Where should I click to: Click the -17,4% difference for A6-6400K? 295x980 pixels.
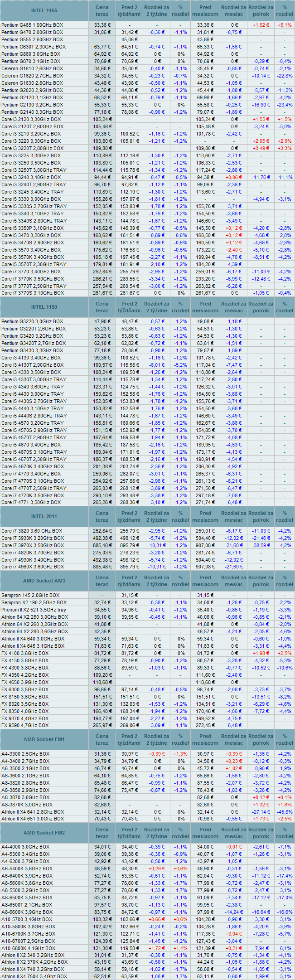pyautogui.click(x=285, y=876)
